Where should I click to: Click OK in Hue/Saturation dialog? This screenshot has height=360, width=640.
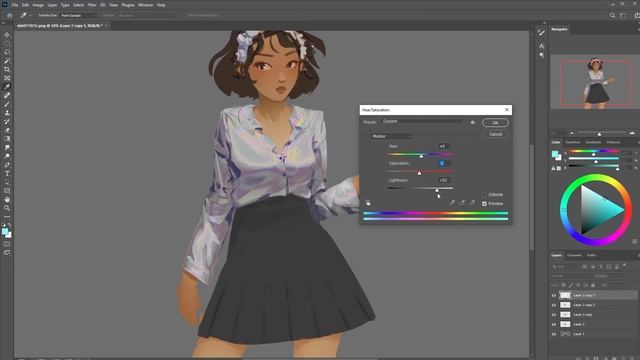(x=495, y=122)
